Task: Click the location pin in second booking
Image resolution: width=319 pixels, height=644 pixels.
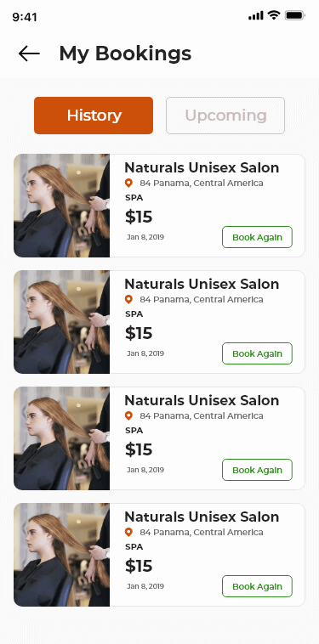Action: pos(128,299)
